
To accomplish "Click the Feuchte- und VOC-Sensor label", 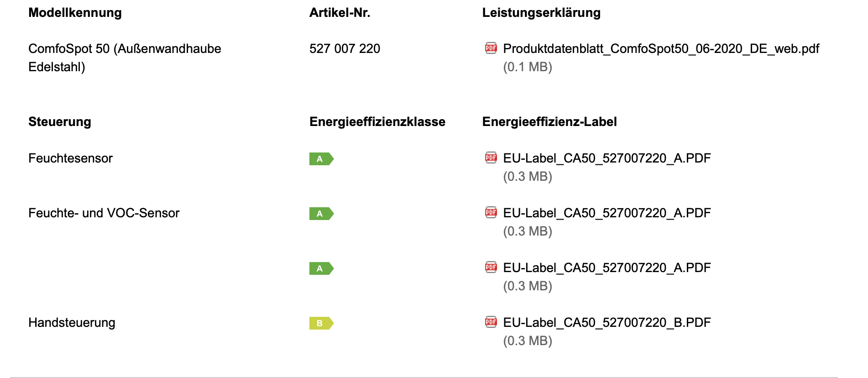I will (x=104, y=213).
